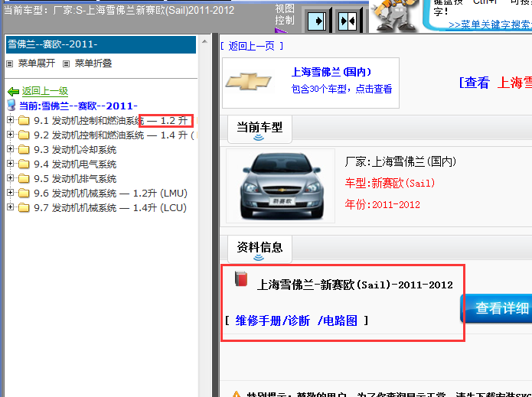Click the 视图控制 label
Viewport: 532px width, 397px height.
click(x=285, y=15)
